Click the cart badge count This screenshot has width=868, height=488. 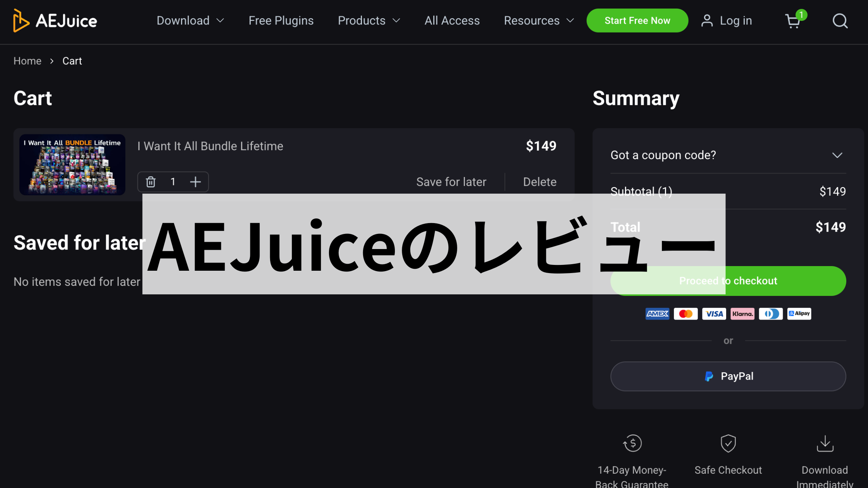801,15
